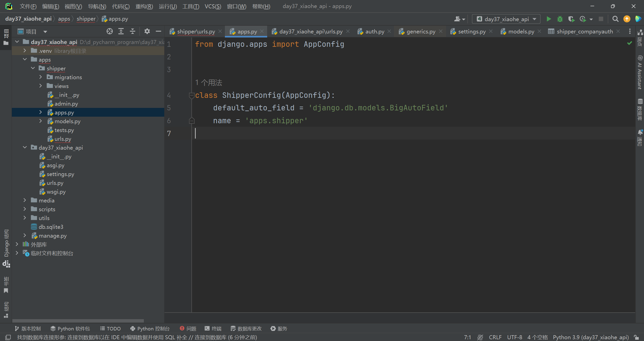Click the stop process square icon
This screenshot has width=644, height=341.
[x=601, y=19]
